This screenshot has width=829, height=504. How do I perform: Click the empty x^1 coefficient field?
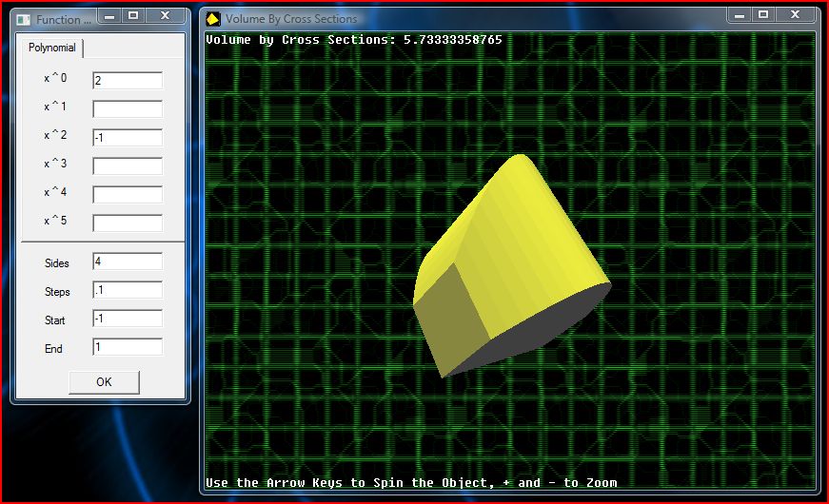pyautogui.click(x=128, y=108)
